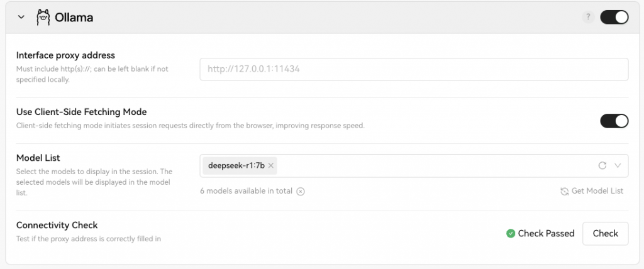Select the deepseek-r1:7b tag label
Screen dimensions: 644x269
[x=236, y=166]
